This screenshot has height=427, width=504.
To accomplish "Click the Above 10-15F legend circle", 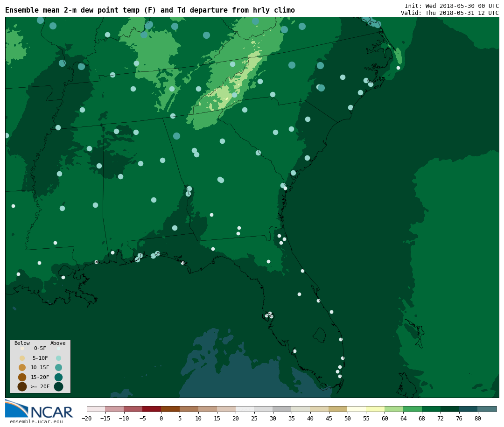I will [x=58, y=367].
